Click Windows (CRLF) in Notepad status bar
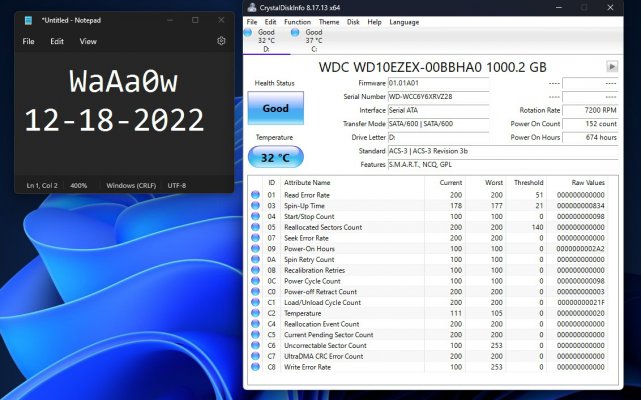Image resolution: width=641 pixels, height=400 pixels. (131, 185)
